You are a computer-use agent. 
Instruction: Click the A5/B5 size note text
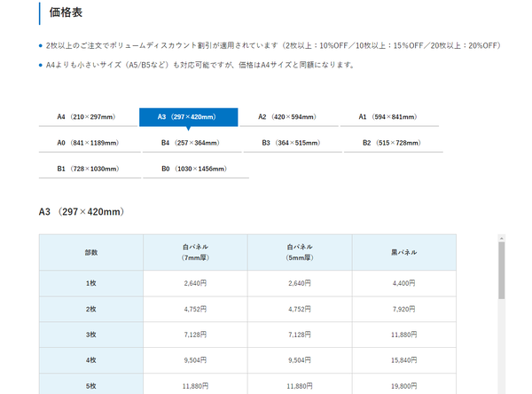(200, 65)
